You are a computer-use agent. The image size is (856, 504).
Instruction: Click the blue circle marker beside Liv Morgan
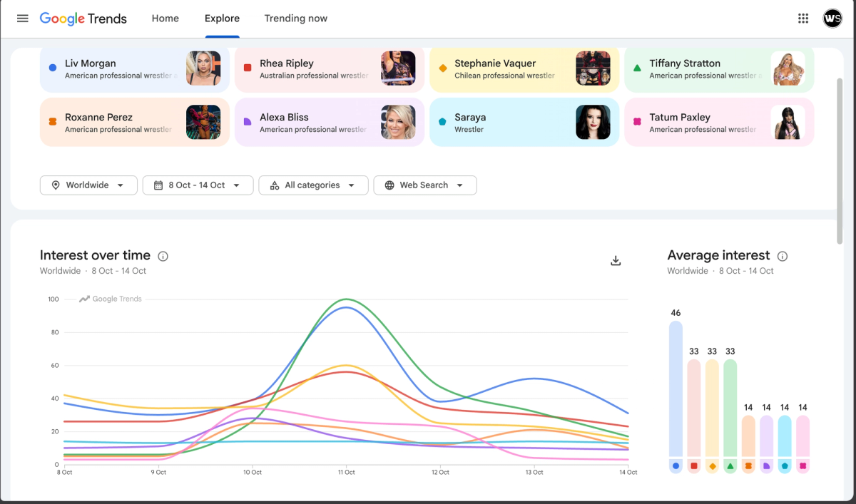[x=53, y=68]
